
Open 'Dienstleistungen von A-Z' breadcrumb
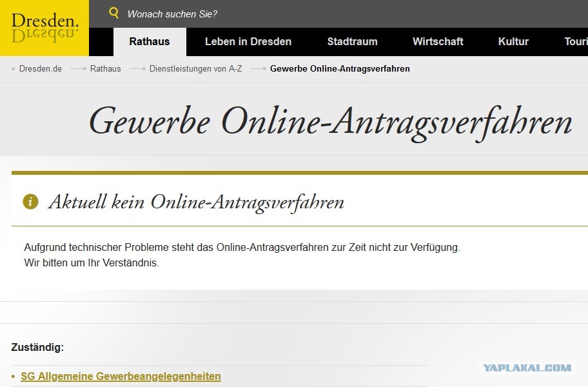(196, 68)
